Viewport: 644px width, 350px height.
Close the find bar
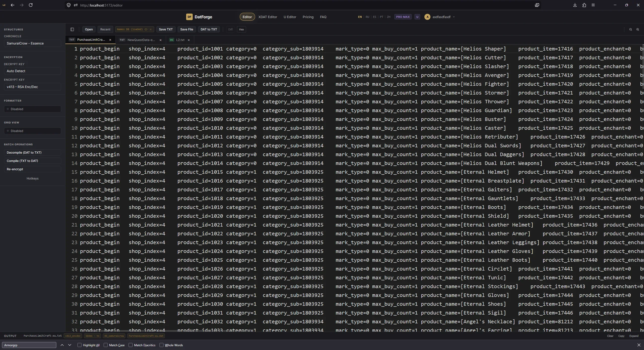pyautogui.click(x=639, y=345)
